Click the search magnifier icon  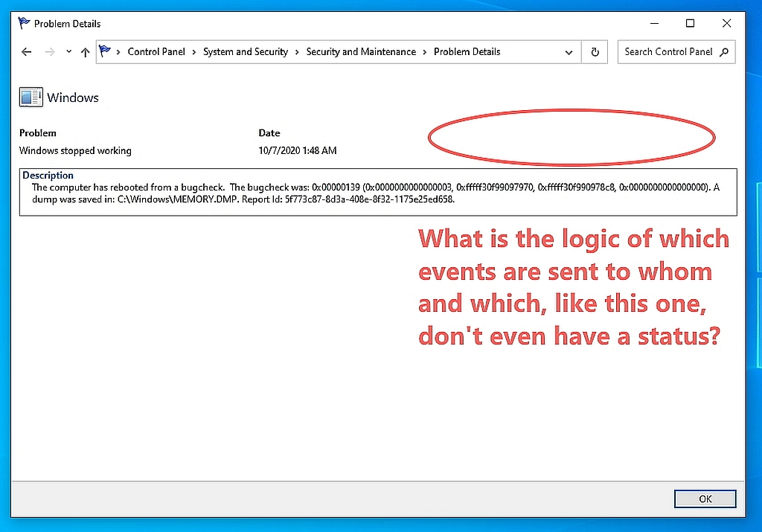(724, 51)
